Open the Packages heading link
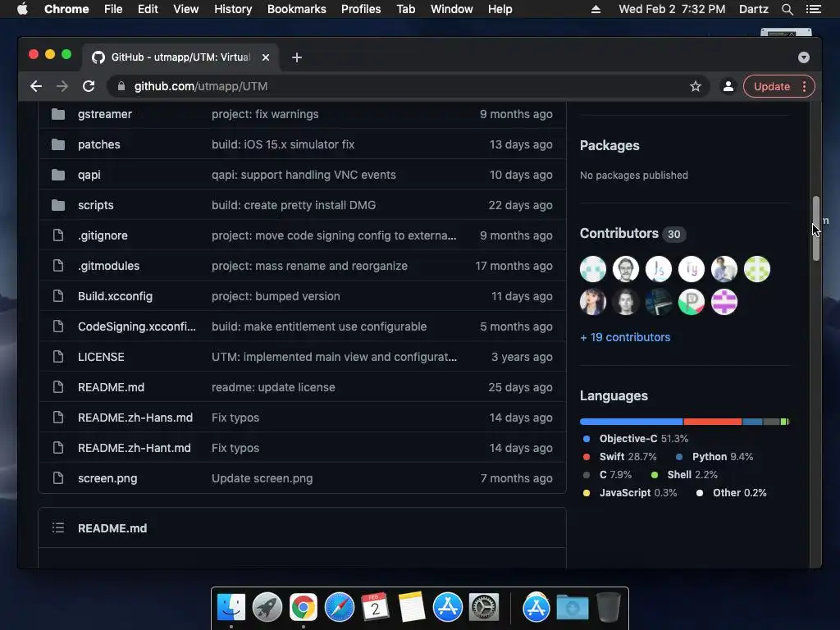 (609, 146)
